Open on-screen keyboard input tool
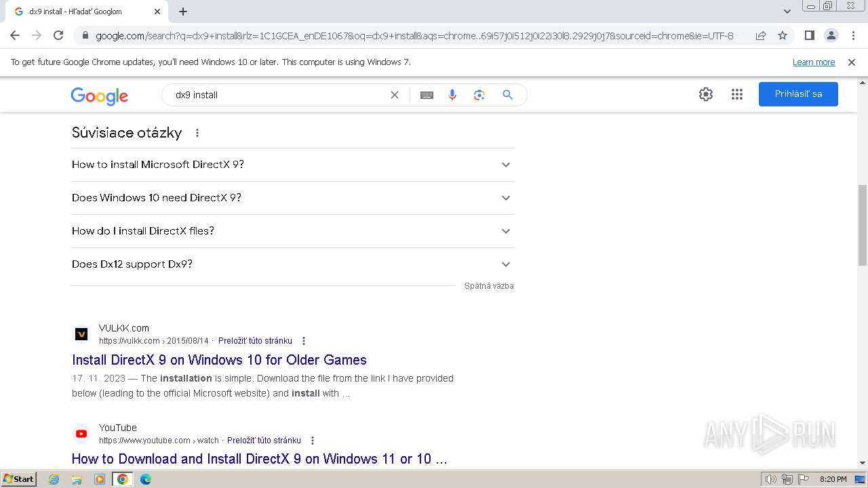Image resolution: width=868 pixels, height=488 pixels. [427, 95]
